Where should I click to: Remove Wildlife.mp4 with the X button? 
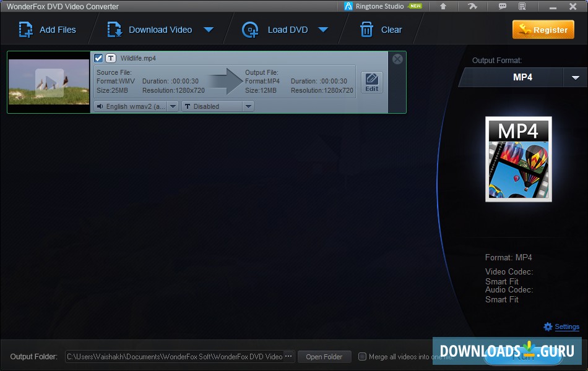coord(397,59)
